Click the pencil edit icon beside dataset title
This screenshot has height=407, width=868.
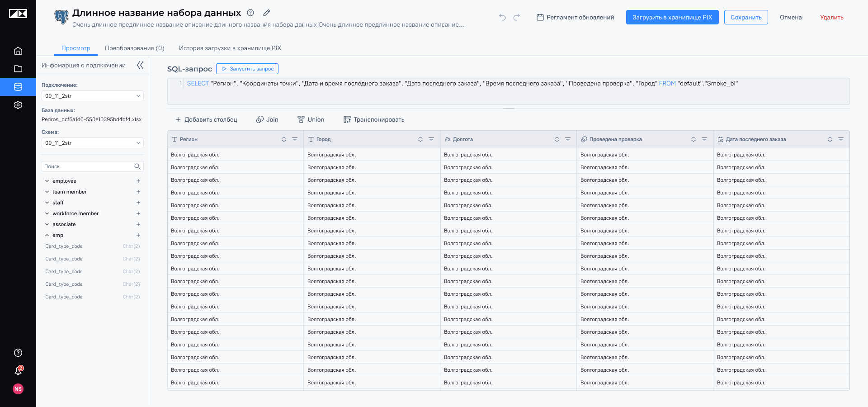click(267, 13)
